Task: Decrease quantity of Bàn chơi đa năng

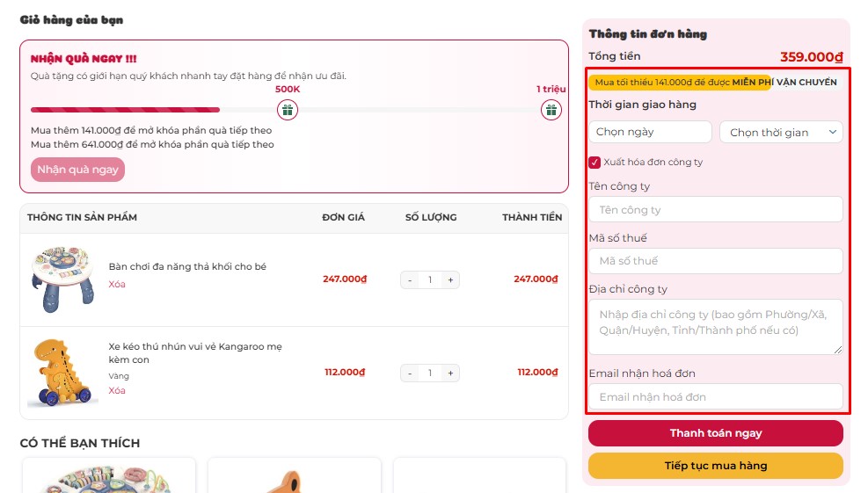Action: 410,280
